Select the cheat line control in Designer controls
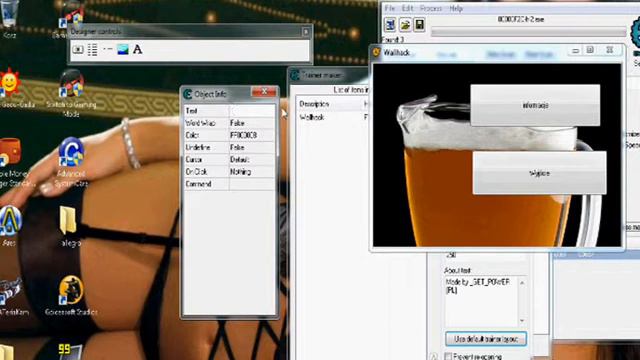This screenshot has width=640, height=360. 107,49
